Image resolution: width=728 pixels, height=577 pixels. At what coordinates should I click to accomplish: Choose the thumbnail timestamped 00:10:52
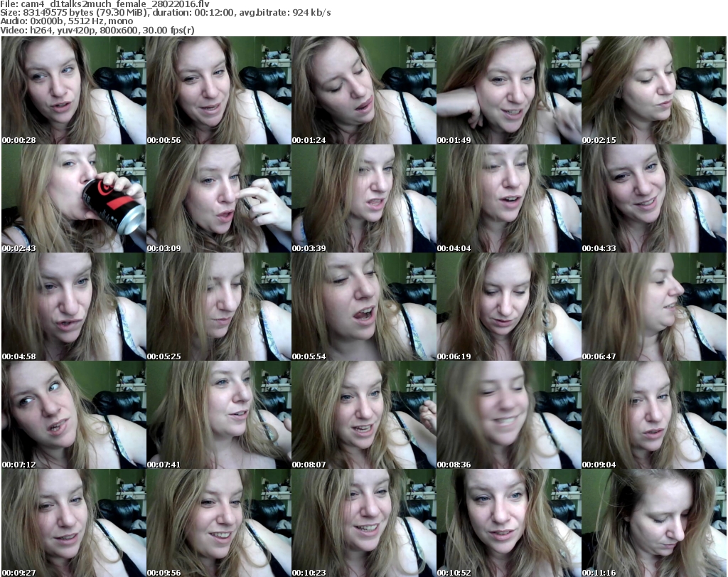coord(509,523)
